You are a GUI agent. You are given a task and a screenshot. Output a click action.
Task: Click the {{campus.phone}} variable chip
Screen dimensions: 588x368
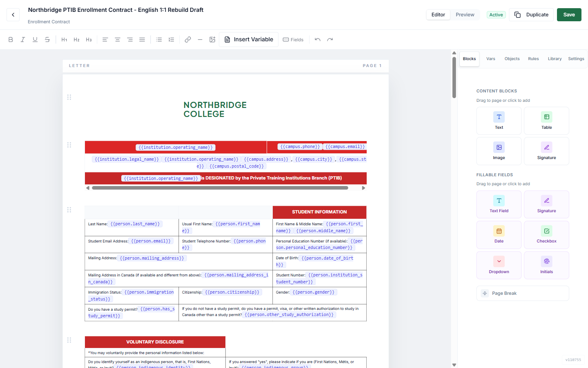[x=300, y=147]
